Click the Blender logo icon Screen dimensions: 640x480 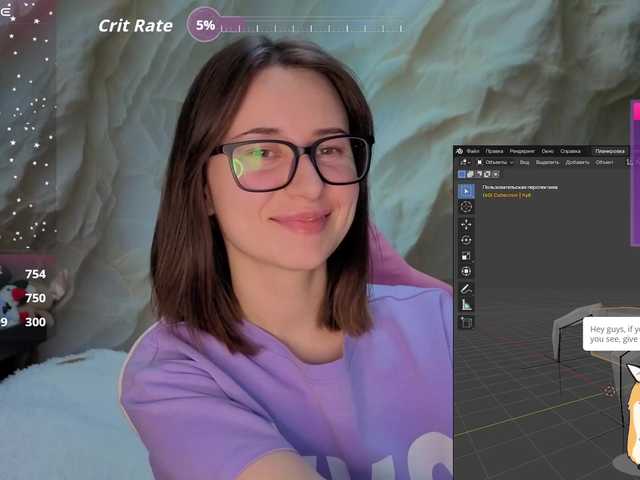click(x=460, y=151)
